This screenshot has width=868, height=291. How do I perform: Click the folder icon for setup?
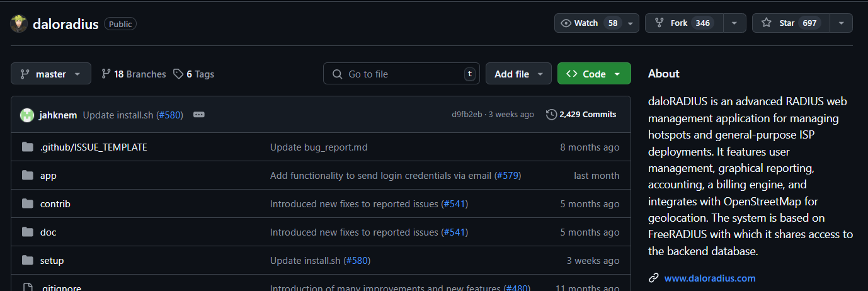pos(27,261)
